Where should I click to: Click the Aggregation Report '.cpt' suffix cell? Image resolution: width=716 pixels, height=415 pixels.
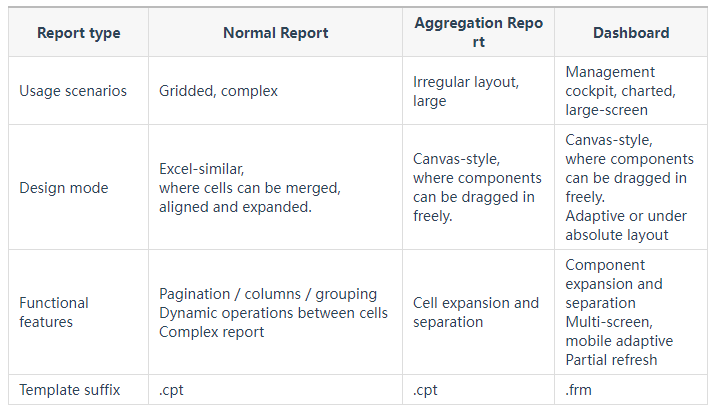coord(479,389)
